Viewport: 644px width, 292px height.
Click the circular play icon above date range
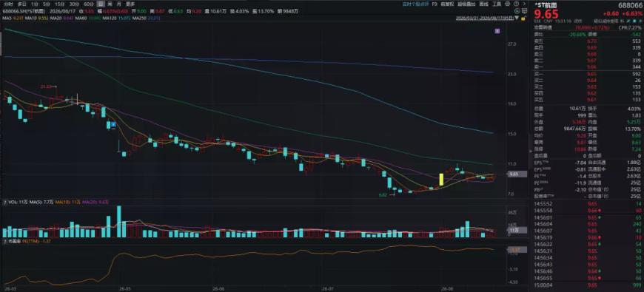pyautogui.click(x=517, y=11)
